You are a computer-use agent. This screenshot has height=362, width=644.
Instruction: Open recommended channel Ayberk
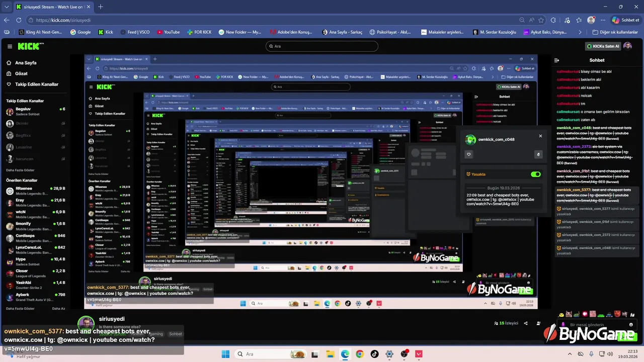35,297
